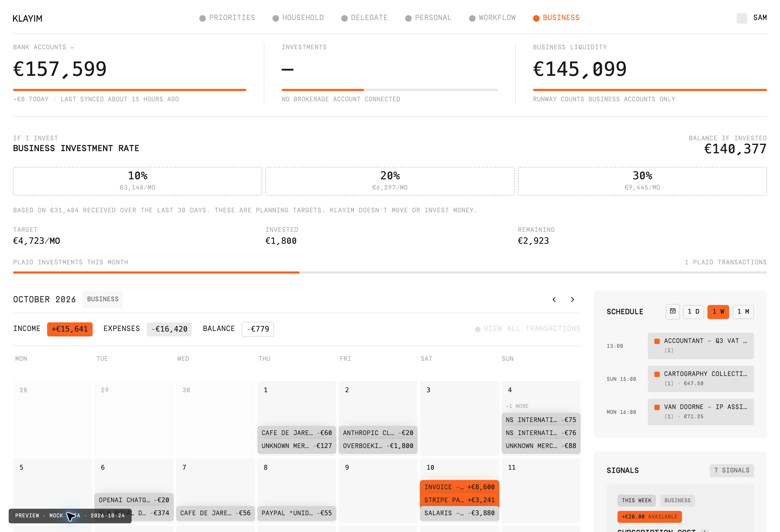
Task: Open the Delegate tab
Action: click(365, 18)
